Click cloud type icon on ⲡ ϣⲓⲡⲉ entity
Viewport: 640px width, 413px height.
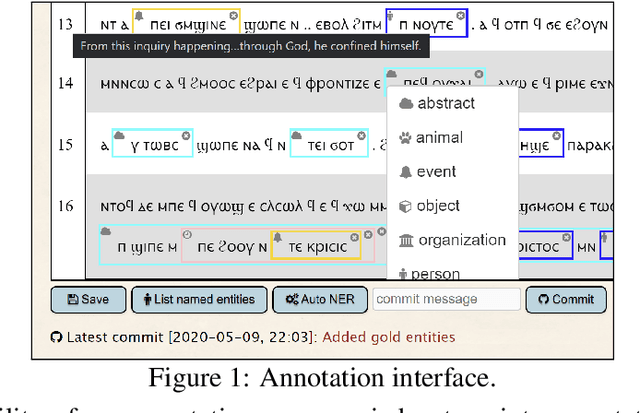tap(106, 231)
